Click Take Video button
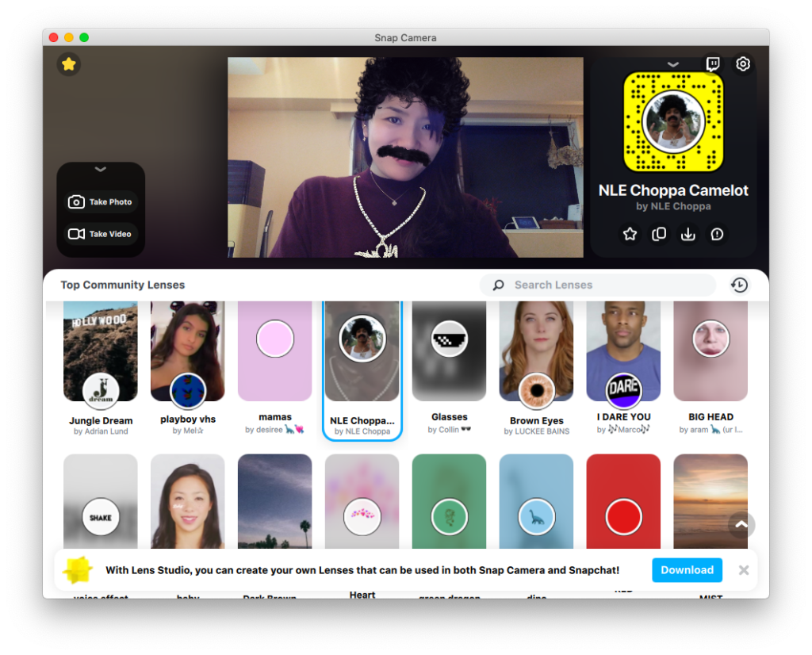The width and height of the screenshot is (812, 655). pos(101,234)
